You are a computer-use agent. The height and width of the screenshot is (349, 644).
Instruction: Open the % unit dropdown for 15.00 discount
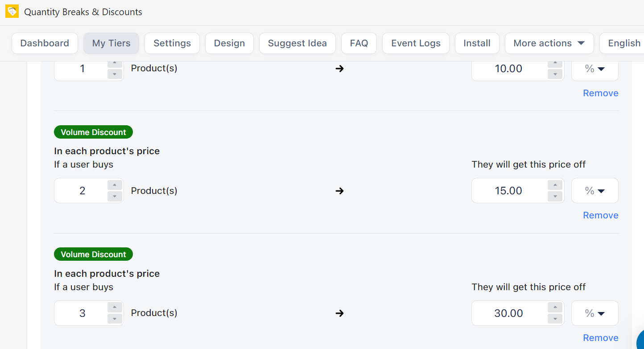[x=594, y=191]
